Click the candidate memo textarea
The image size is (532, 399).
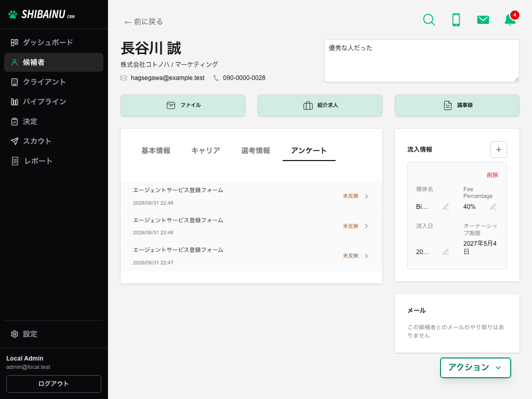pos(422,61)
